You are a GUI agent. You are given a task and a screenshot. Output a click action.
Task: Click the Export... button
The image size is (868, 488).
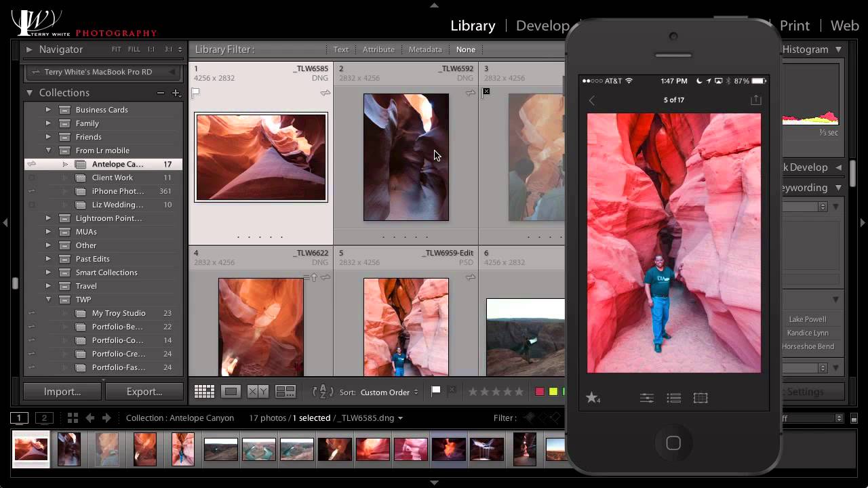(144, 392)
